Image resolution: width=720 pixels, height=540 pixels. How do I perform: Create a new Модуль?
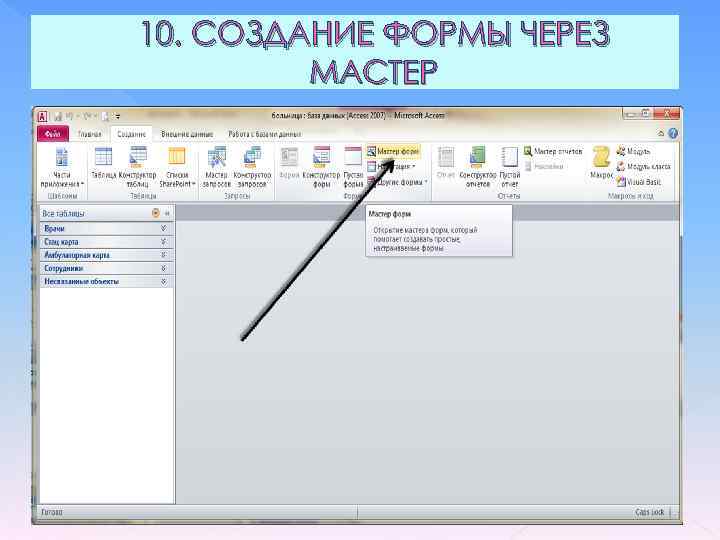633,151
